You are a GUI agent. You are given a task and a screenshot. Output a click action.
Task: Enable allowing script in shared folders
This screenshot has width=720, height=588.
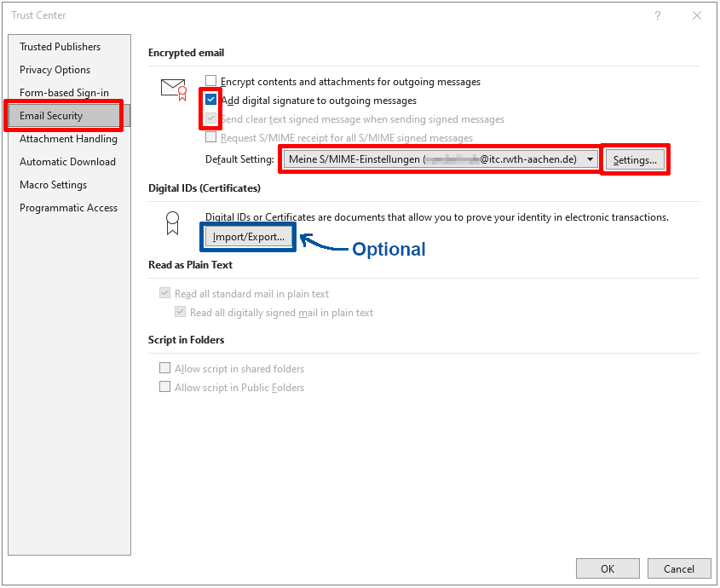(165, 368)
